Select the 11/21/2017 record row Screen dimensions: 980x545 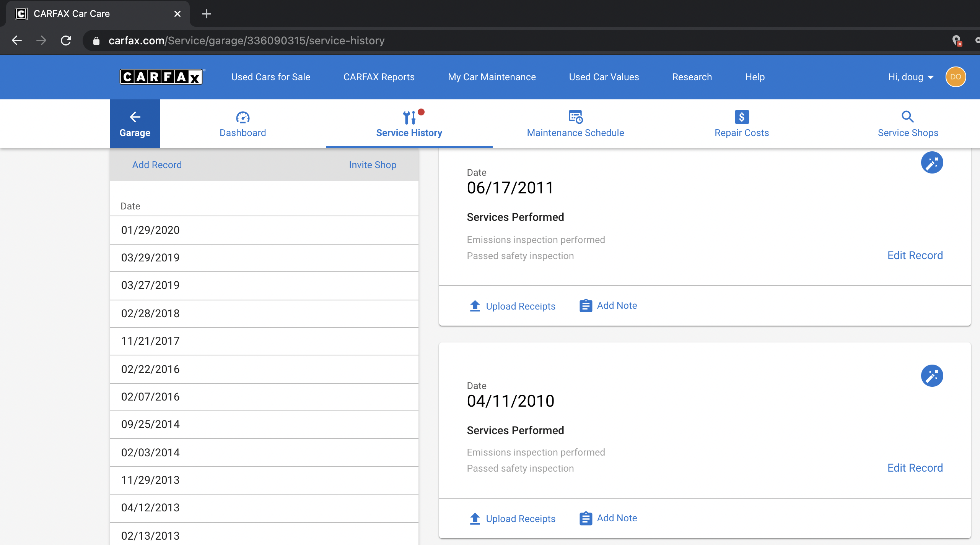pyautogui.click(x=264, y=341)
